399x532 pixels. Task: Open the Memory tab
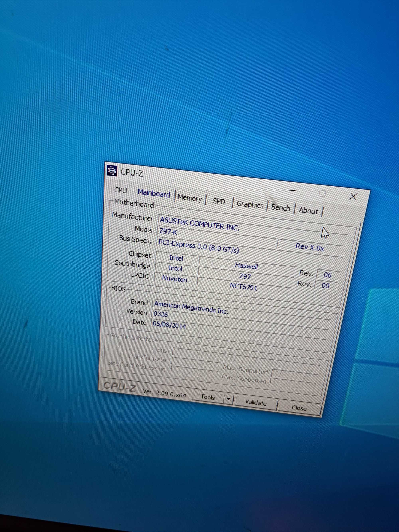click(190, 199)
